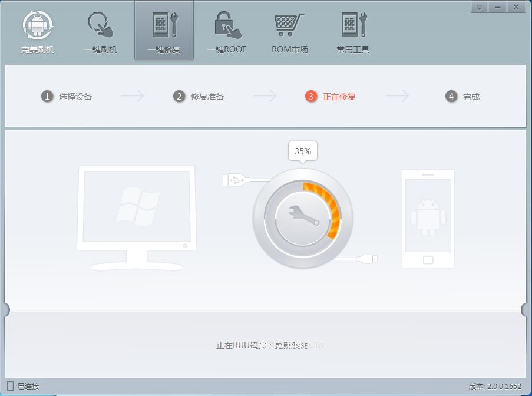The height and width of the screenshot is (396, 532).
Task: Open the ROM市场 shopping cart icon
Action: pyautogui.click(x=289, y=25)
